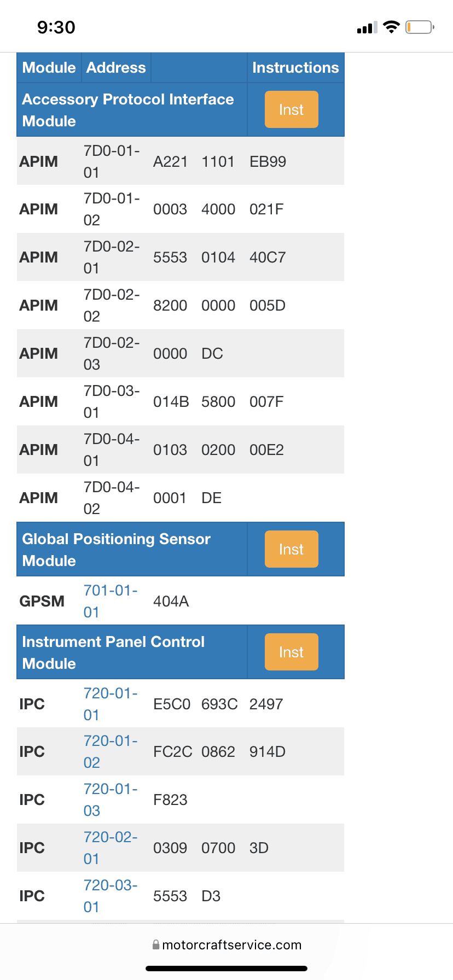Select the 720-01-03 address link
The width and height of the screenshot is (453, 980).
pyautogui.click(x=111, y=800)
